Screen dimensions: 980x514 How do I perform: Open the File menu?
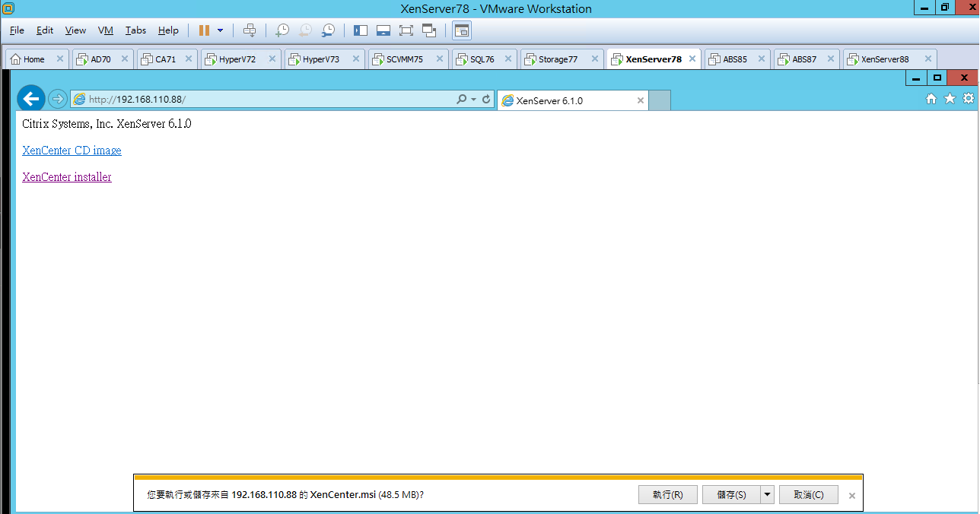pos(17,30)
